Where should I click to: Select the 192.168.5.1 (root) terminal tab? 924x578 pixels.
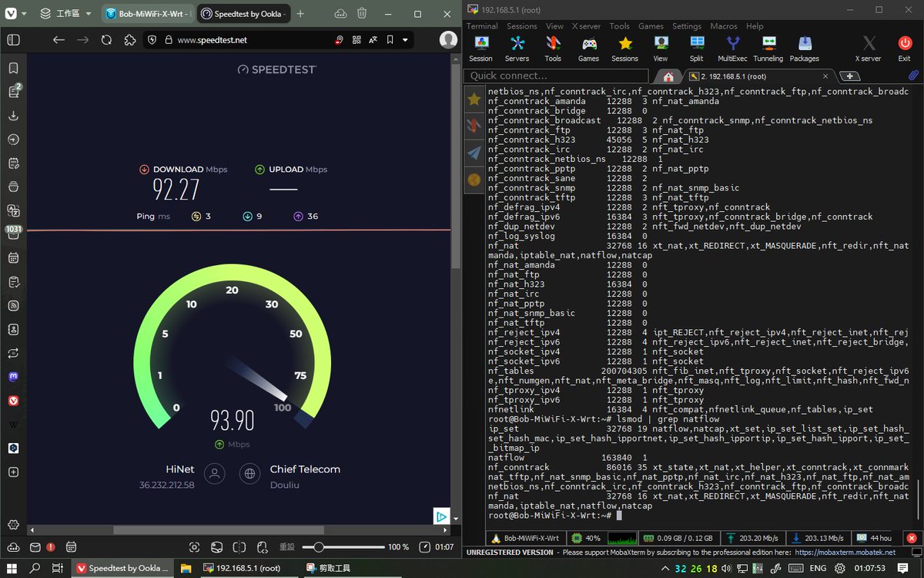point(758,76)
